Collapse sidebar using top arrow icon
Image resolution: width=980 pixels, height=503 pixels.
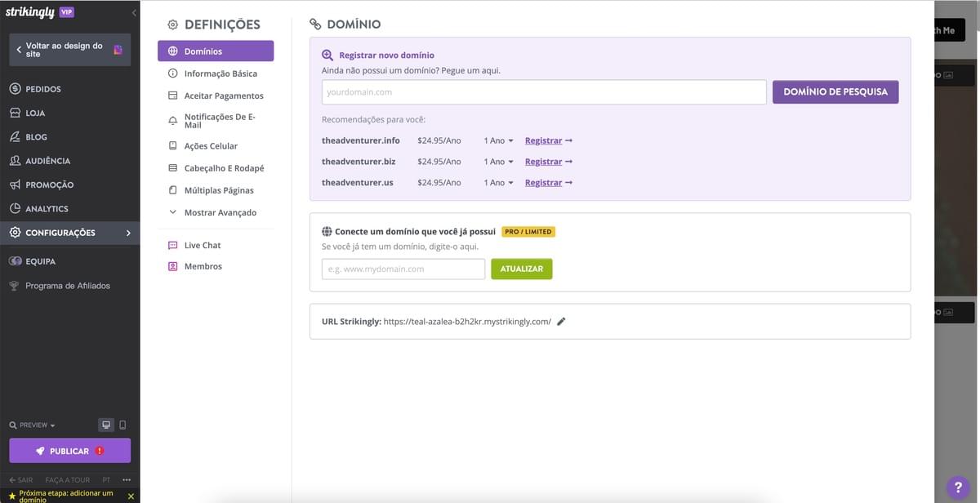(x=134, y=13)
